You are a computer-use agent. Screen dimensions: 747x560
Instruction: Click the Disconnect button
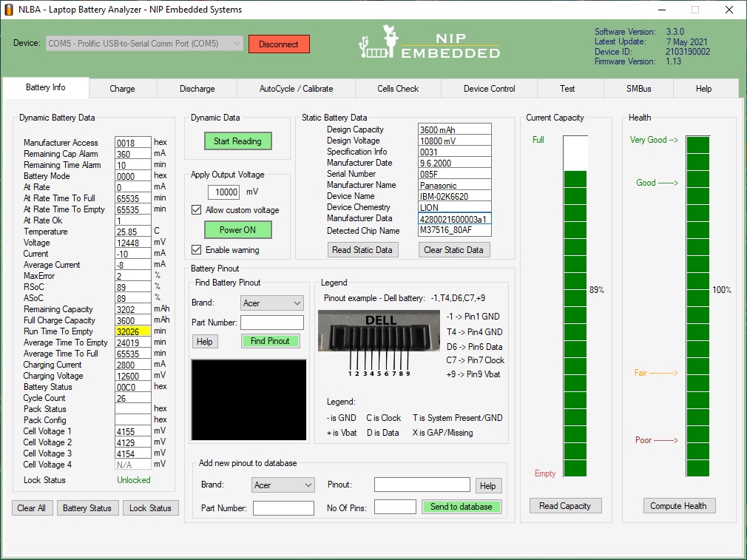[x=279, y=44]
